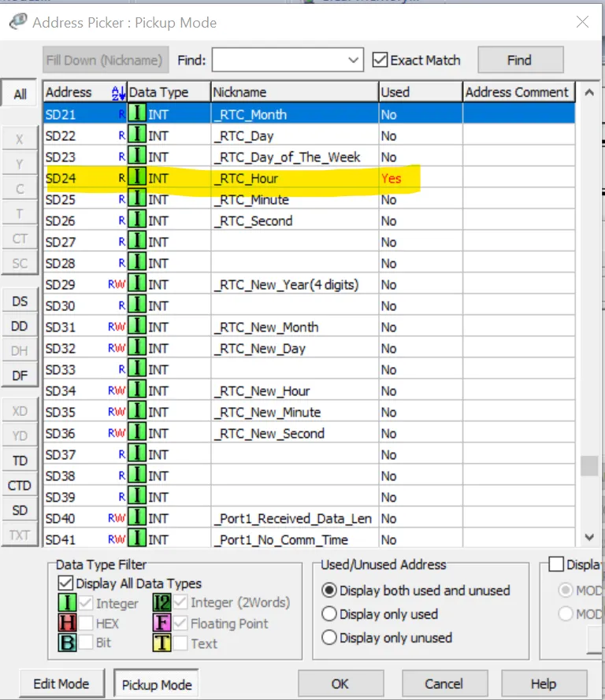605x700 pixels.
Task: Click the Address Picker title bar icon
Action: [x=18, y=21]
